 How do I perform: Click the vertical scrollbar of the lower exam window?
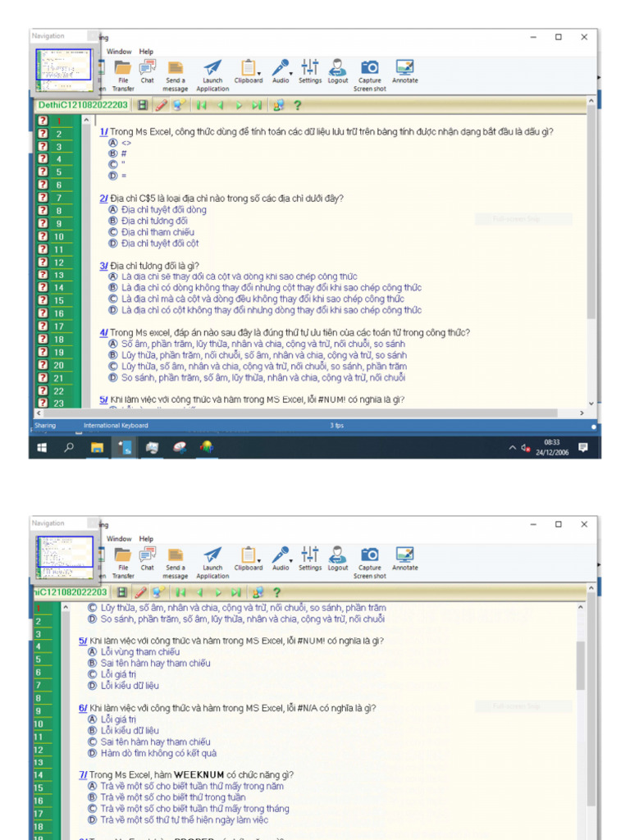point(581,664)
